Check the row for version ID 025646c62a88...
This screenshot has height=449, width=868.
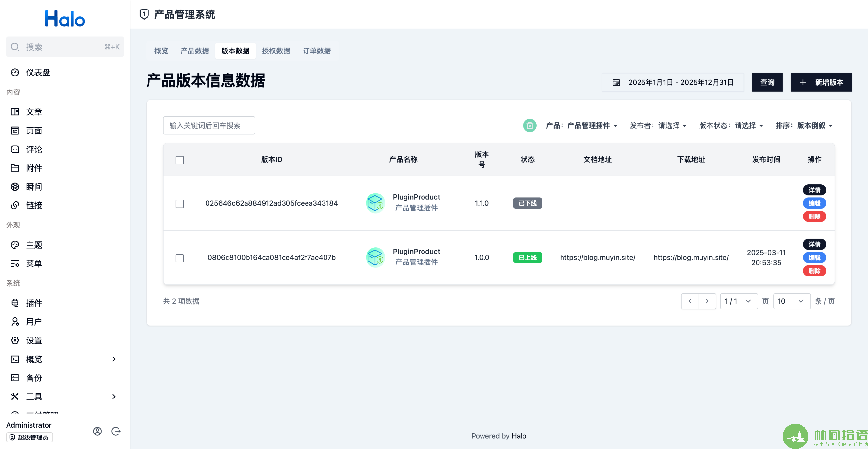180,204
